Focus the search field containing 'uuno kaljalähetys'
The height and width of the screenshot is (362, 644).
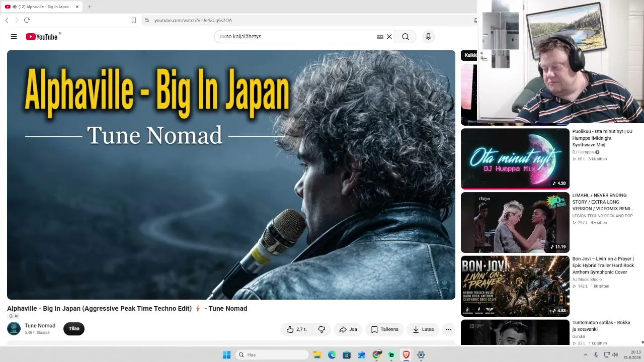tap(297, 37)
